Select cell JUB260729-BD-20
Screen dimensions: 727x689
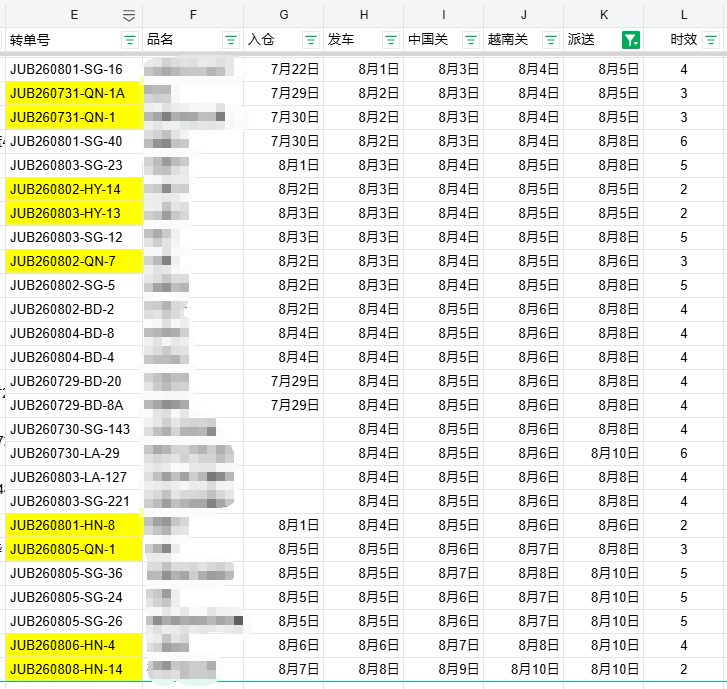coord(74,382)
